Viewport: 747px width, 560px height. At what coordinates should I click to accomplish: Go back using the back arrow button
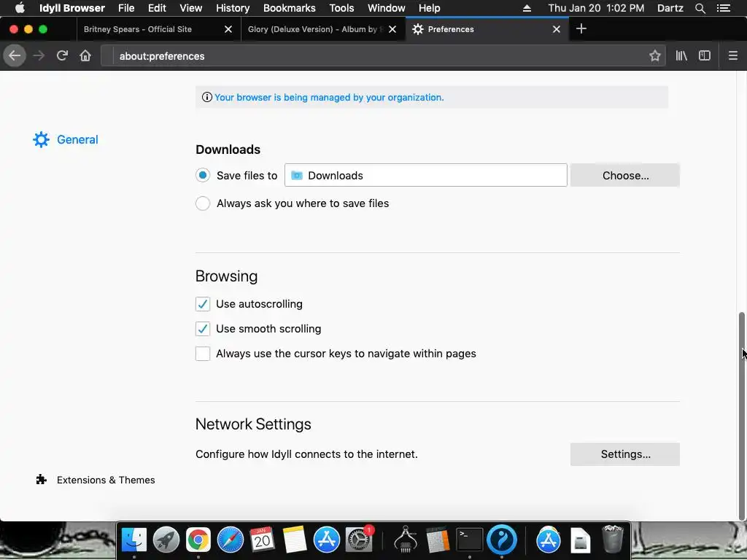point(15,55)
